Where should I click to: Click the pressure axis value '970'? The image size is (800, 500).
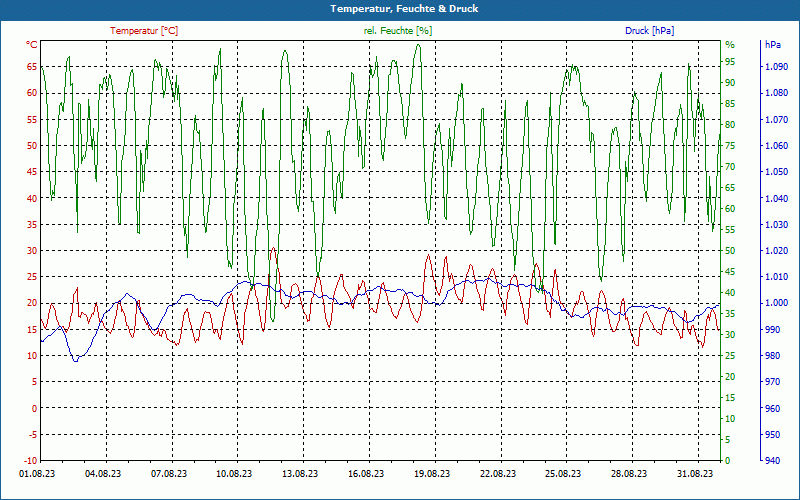point(773,382)
